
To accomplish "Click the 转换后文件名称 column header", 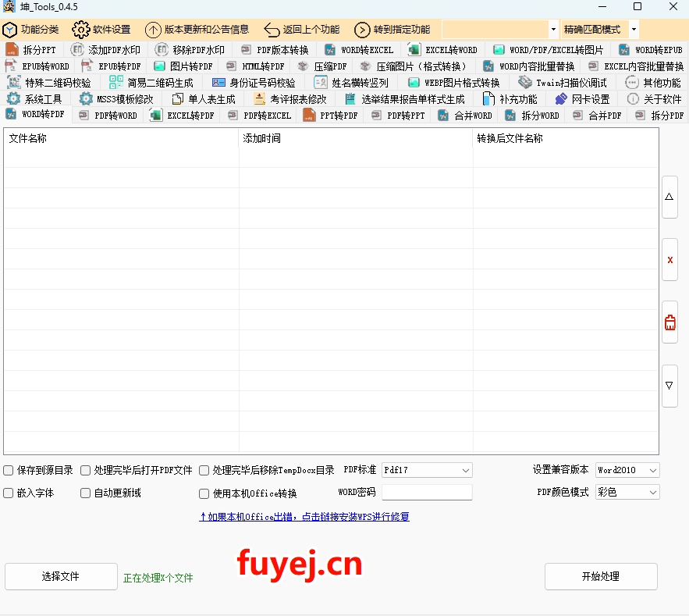I will (x=566, y=138).
